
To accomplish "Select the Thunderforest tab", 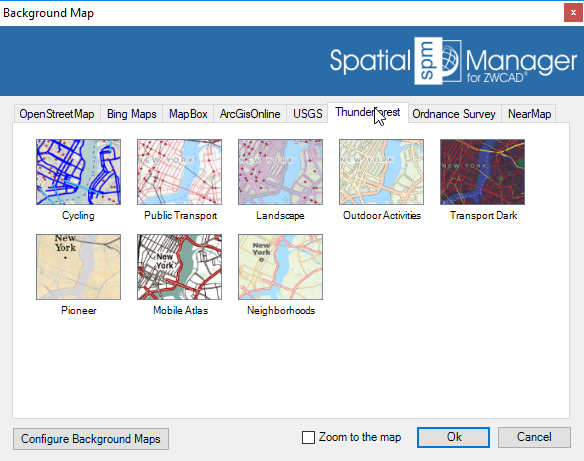I will [x=368, y=112].
